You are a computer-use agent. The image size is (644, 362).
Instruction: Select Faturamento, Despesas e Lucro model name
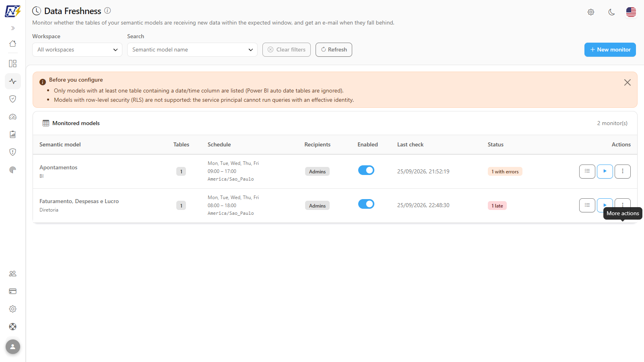(x=79, y=201)
